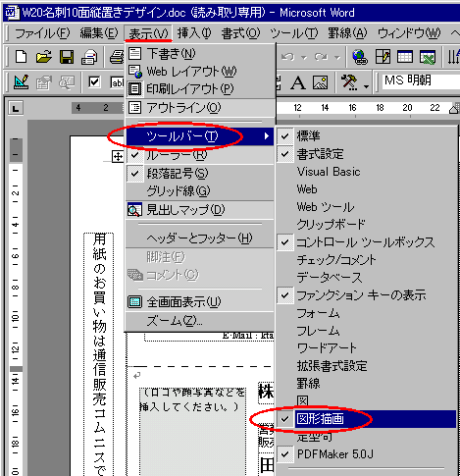Click the web globe hyperlink icon
The image size is (460, 476).
pyautogui.click(x=360, y=57)
